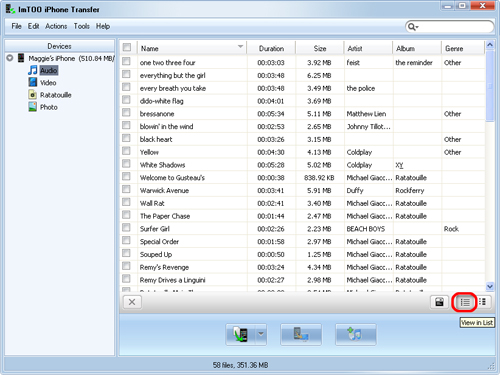
Task: Click the status bar '58 files, 351.36 MB'
Action: pos(240,365)
